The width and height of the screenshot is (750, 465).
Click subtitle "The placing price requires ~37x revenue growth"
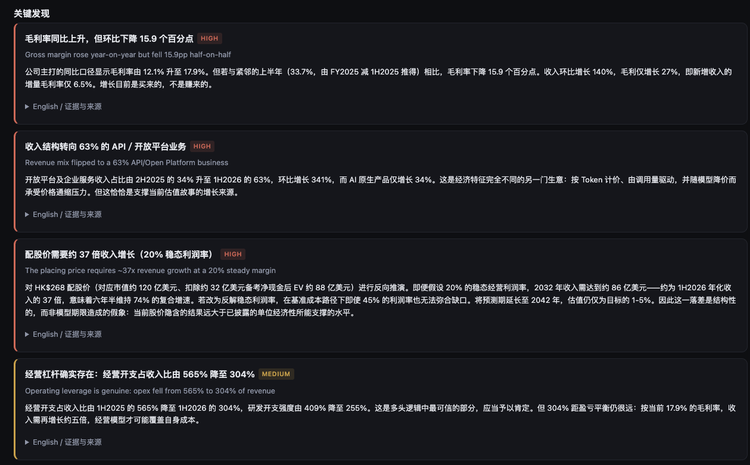pyautogui.click(x=150, y=270)
